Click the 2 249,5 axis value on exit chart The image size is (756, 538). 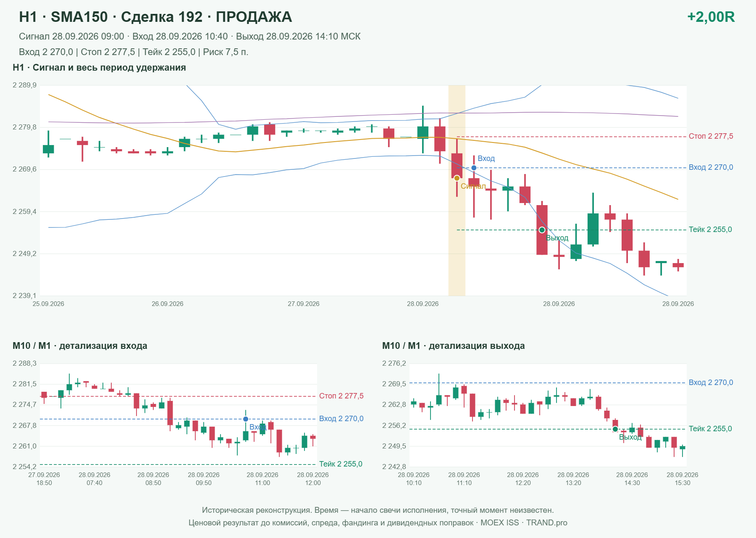(394, 446)
